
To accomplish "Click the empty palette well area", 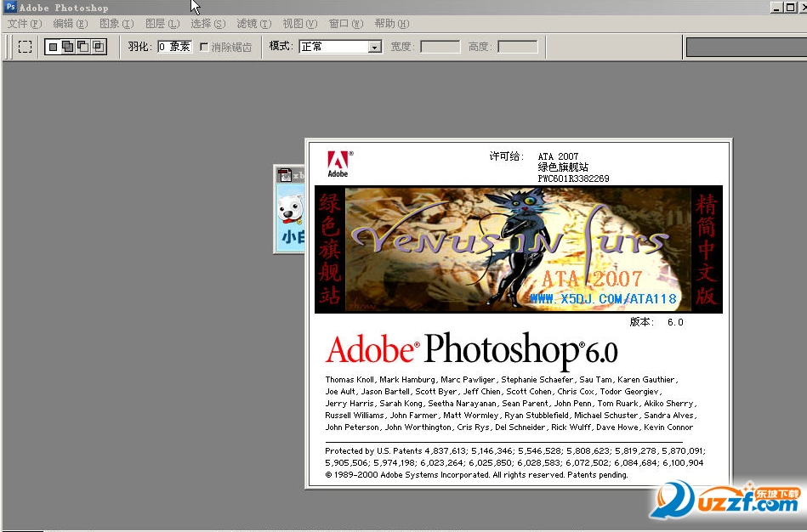I will 747,47.
